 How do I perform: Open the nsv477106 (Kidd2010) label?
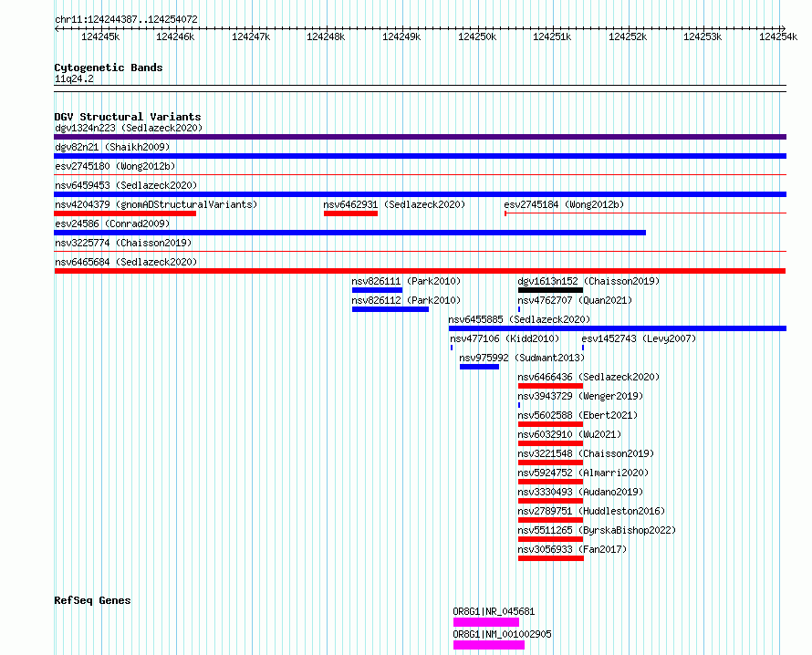(505, 338)
